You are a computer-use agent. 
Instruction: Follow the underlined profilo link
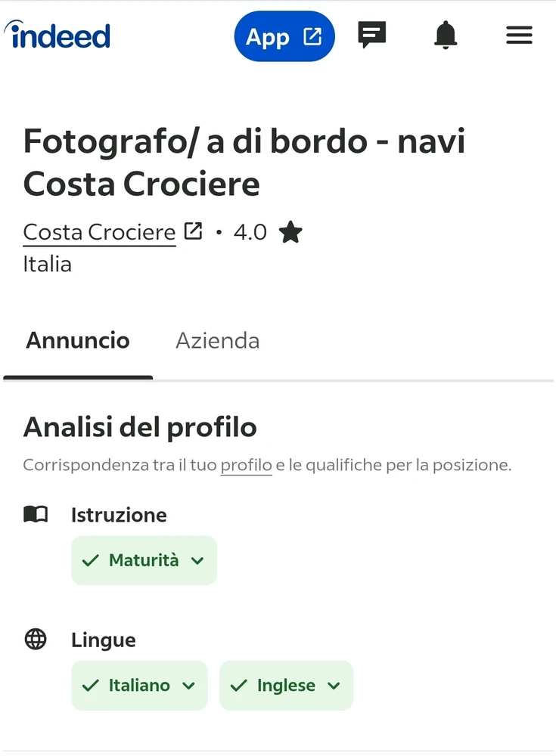pos(246,465)
